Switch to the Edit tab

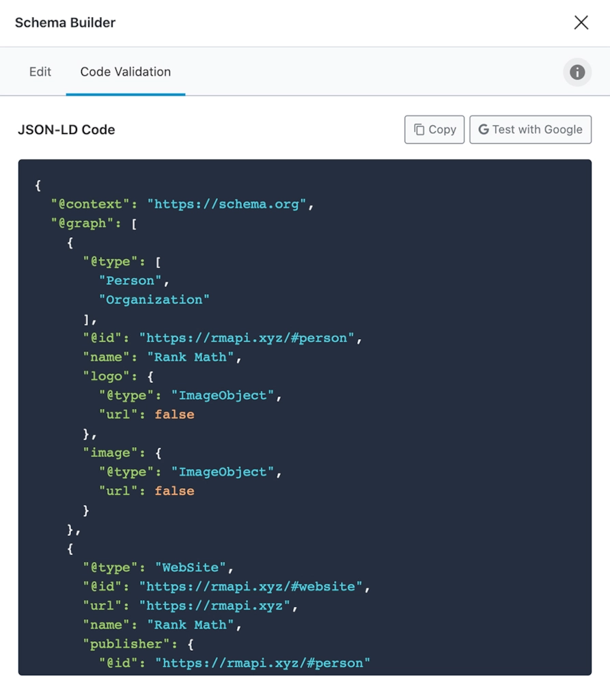click(x=40, y=72)
